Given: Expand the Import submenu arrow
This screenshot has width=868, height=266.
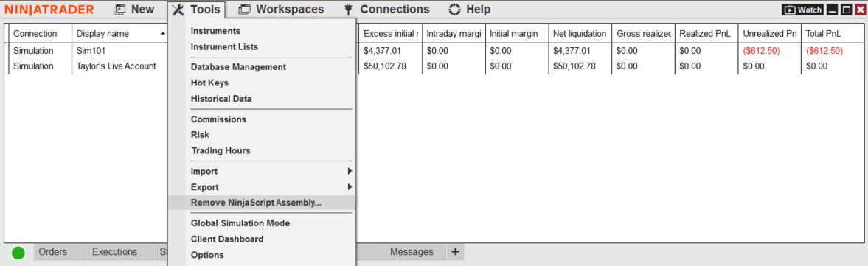Looking at the screenshot, I should pyautogui.click(x=350, y=172).
